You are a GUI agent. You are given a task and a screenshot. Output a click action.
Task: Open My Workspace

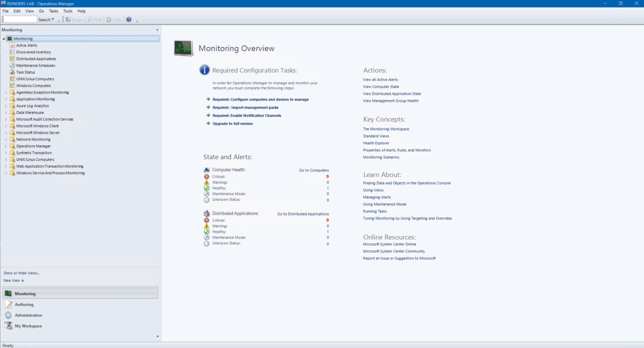(x=28, y=326)
